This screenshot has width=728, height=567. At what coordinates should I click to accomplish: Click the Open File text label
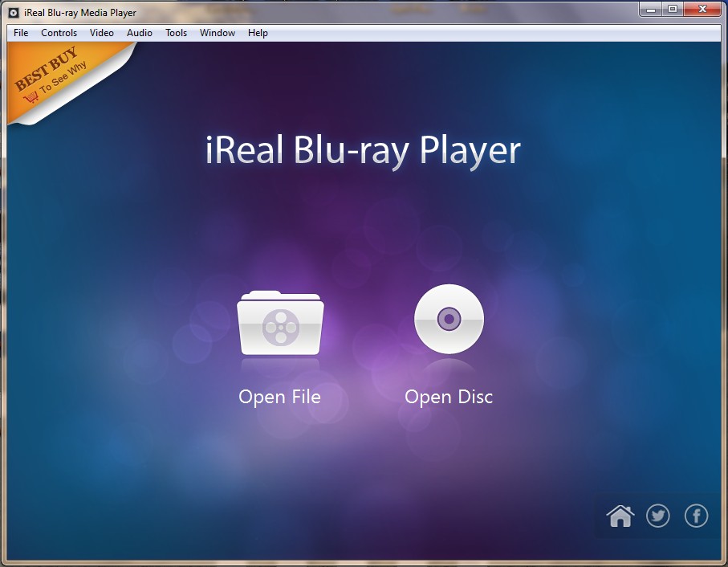(x=279, y=397)
